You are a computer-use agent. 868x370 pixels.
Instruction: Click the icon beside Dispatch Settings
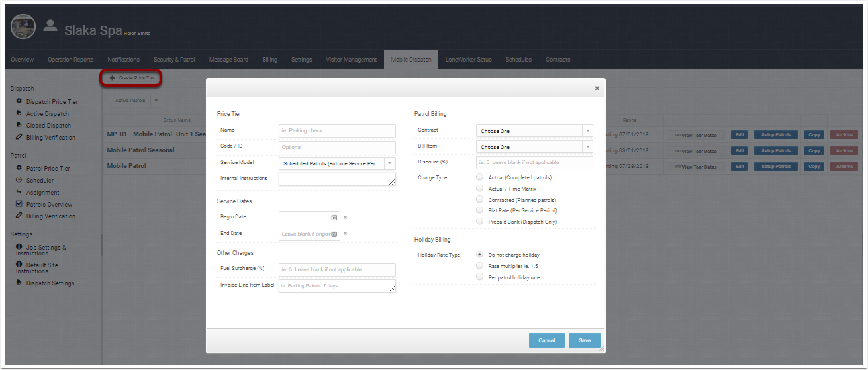pos(19,283)
